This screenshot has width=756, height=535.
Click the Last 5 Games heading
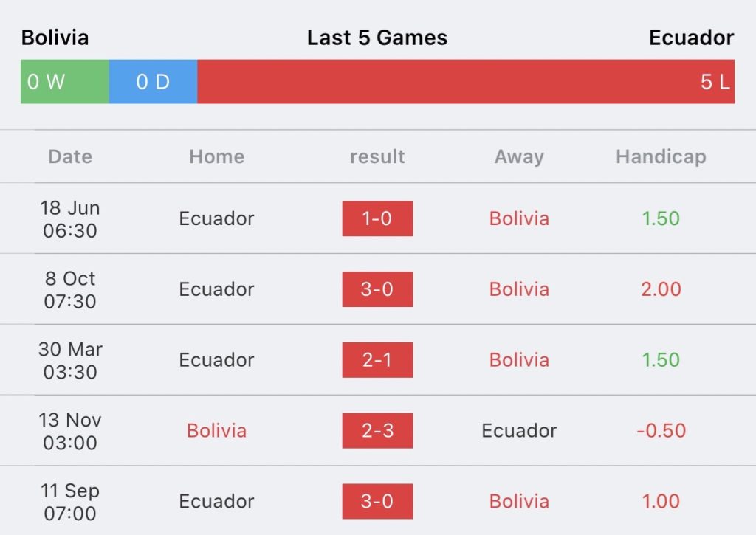(x=377, y=38)
